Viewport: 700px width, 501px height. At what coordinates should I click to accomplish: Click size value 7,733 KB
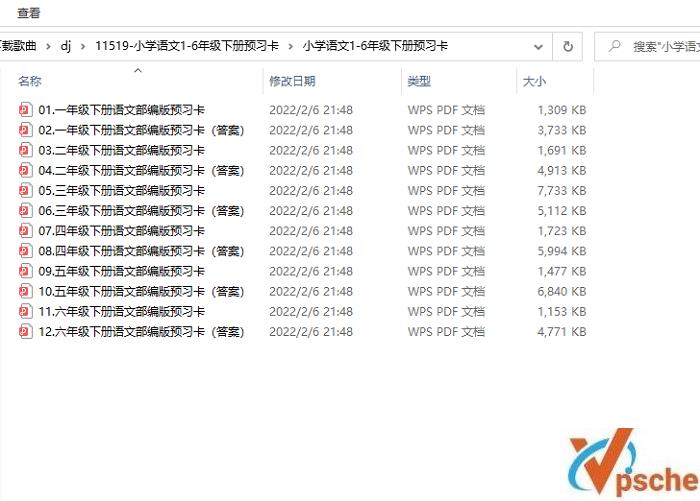click(562, 191)
